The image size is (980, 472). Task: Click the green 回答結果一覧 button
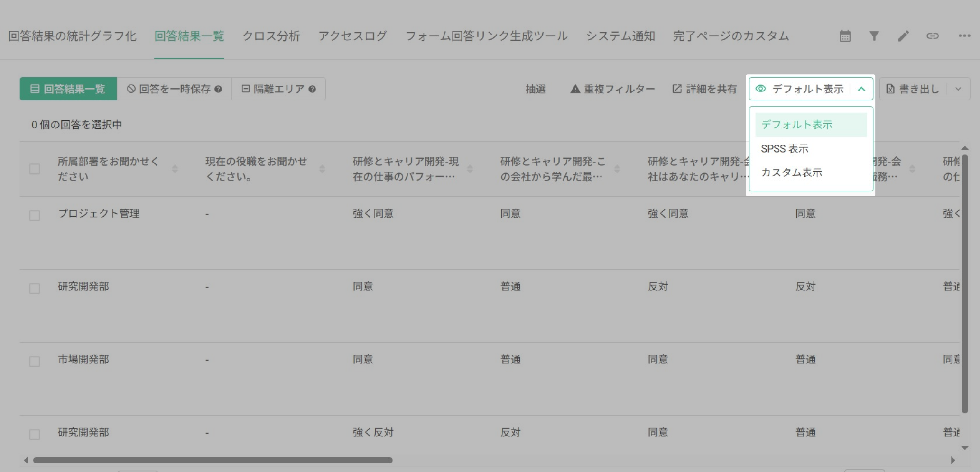68,89
